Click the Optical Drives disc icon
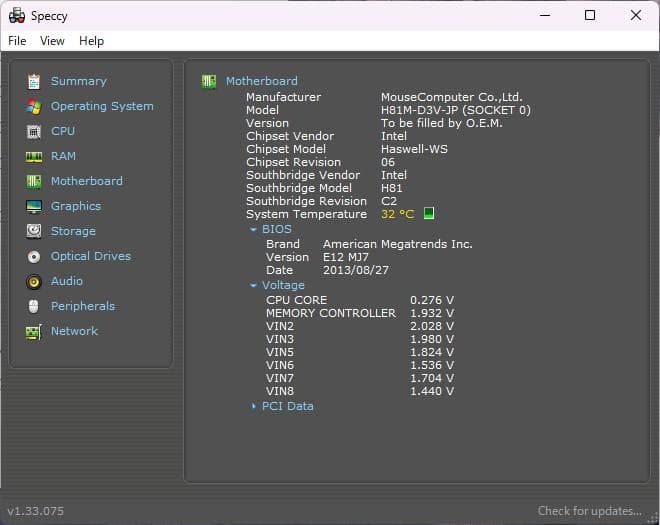The width and height of the screenshot is (660, 525). point(34,256)
